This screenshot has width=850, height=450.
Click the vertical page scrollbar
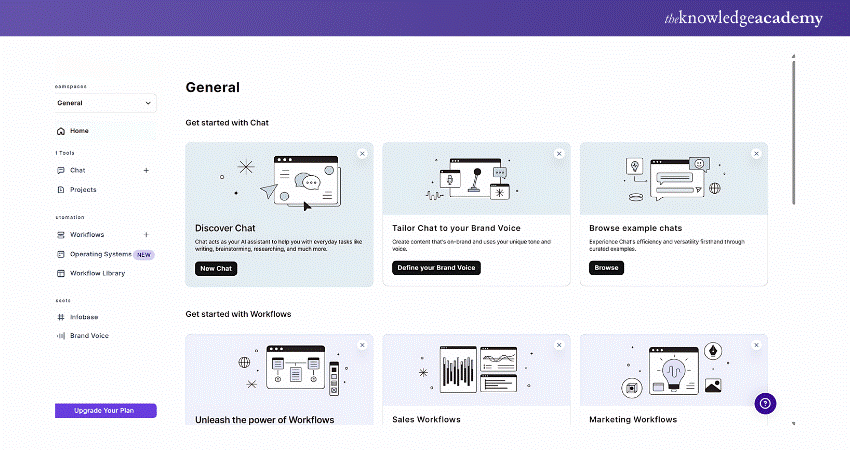coord(793,130)
